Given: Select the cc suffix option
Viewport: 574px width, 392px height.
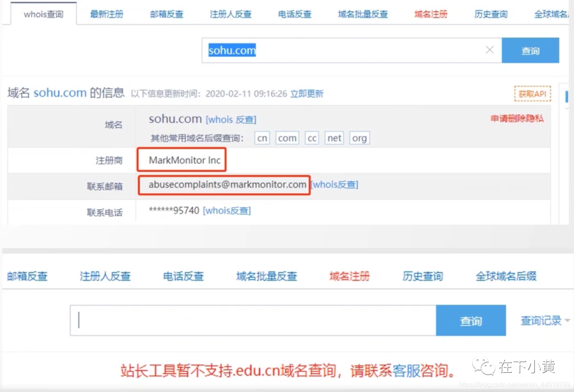Looking at the screenshot, I should pos(312,138).
